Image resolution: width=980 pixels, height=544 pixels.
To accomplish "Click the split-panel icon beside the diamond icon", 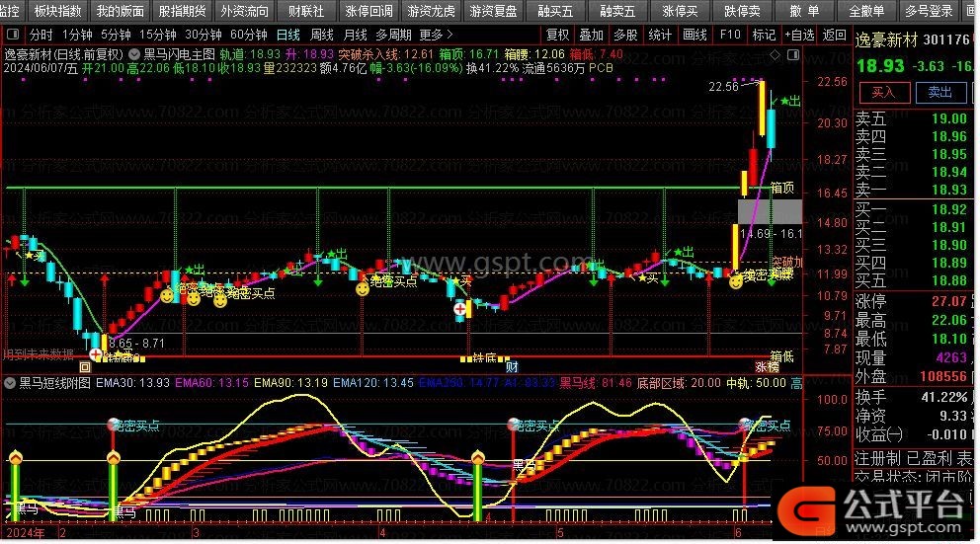I will click(793, 55).
